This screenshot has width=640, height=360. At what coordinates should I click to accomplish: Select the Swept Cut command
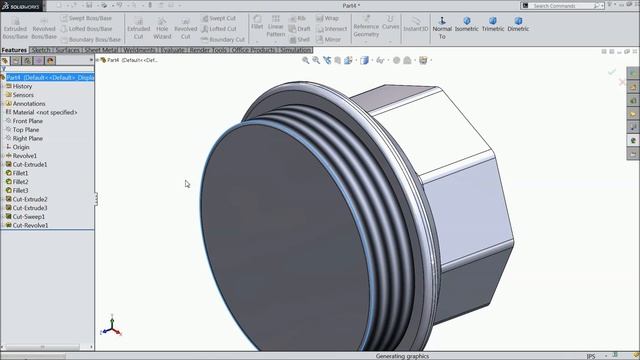(x=218, y=18)
